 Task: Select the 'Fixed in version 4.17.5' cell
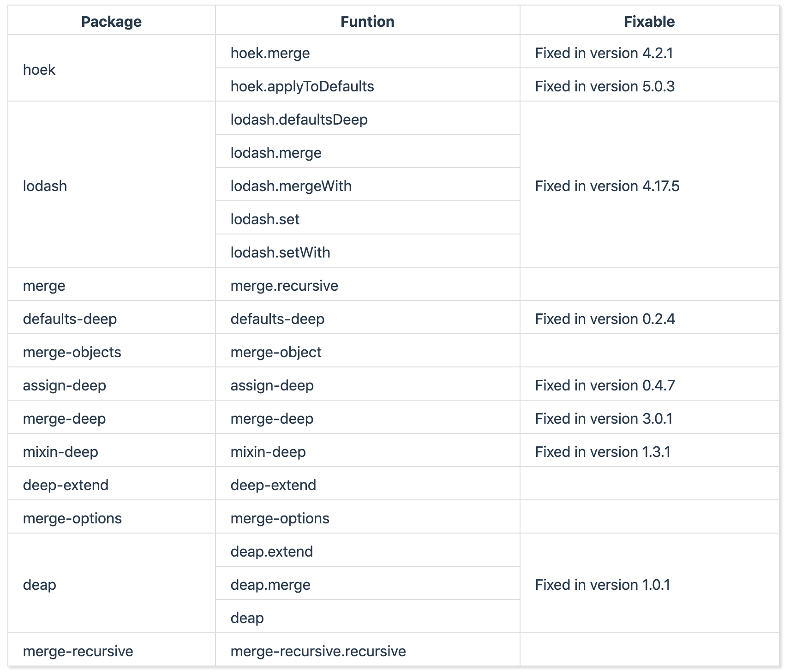pyautogui.click(x=607, y=186)
